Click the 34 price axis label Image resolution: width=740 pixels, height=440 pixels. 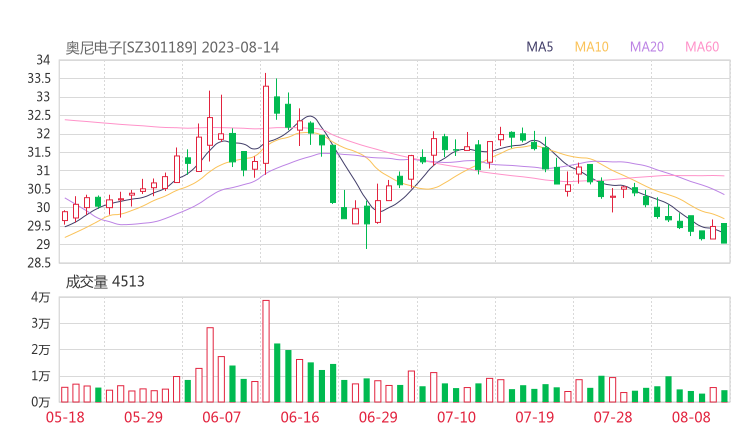43,60
